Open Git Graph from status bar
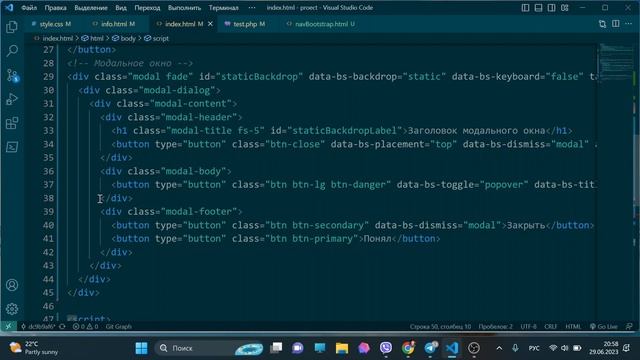The width and height of the screenshot is (640, 360). click(x=119, y=327)
